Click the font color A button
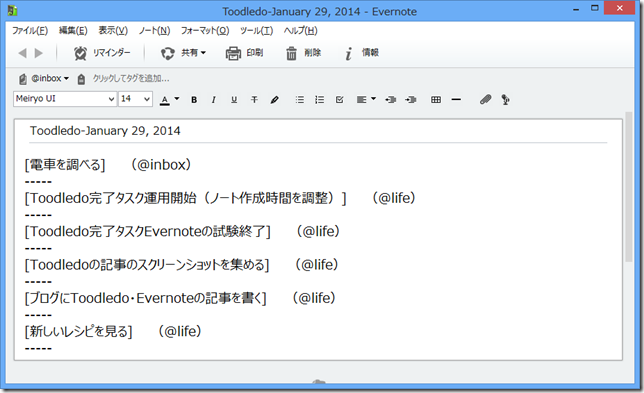Screen dimensions: 644x393 pyautogui.click(x=165, y=99)
